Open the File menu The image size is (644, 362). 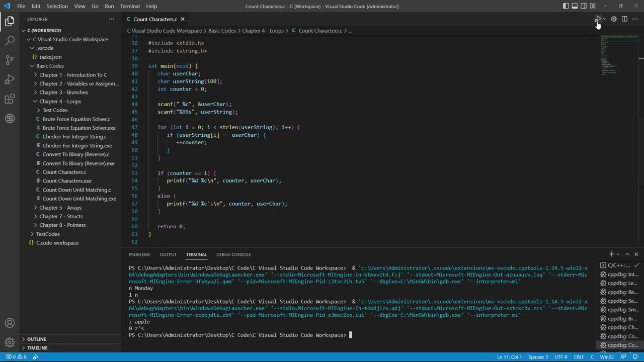[x=21, y=6]
